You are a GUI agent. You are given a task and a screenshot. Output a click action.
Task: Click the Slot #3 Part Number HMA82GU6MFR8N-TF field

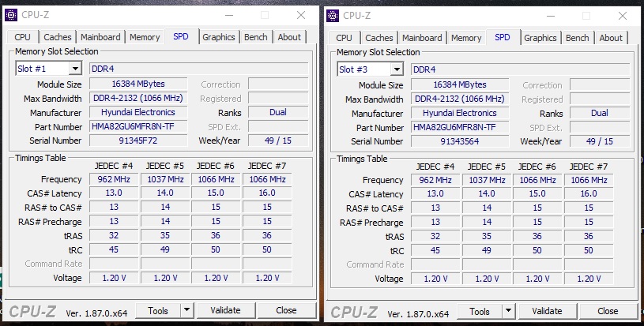pyautogui.click(x=460, y=128)
